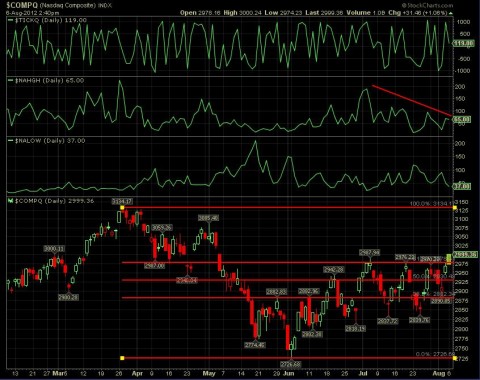Click the Last 2999.36 value in the header
The height and width of the screenshot is (380, 480).
point(324,13)
